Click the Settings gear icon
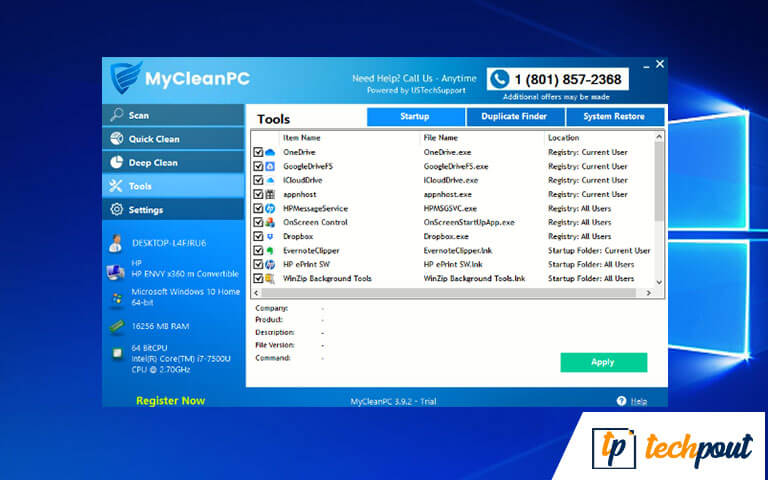This screenshot has width=768, height=480. coord(117,210)
